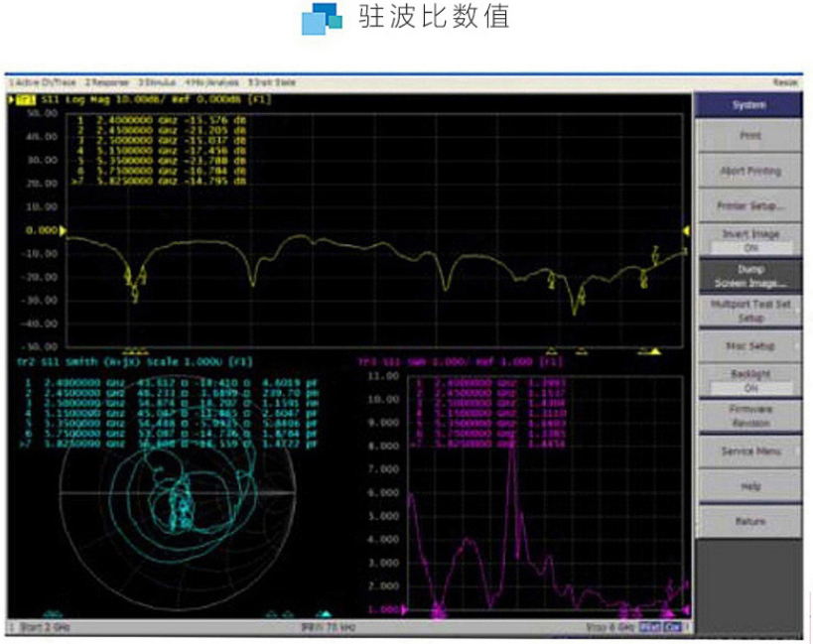The height and width of the screenshot is (644, 813).
Task: Click the 11.00 SWR axis label
Action: pos(384,376)
